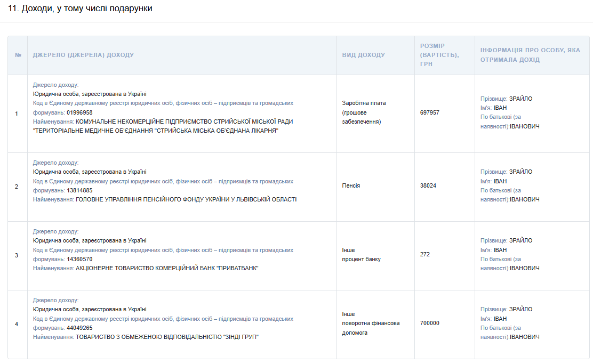Viewport: 593px width, 364px height.
Task: Click the amount 697957
Action: tap(430, 112)
